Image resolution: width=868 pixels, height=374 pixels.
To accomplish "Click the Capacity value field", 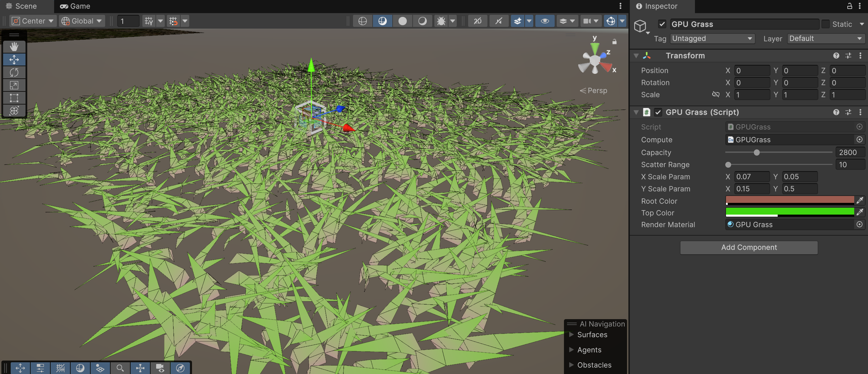I will pos(849,152).
